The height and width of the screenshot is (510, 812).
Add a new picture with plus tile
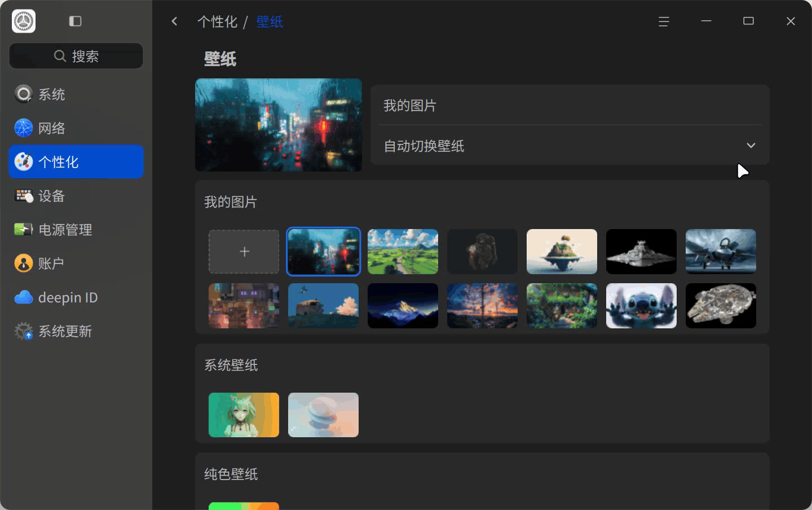point(244,252)
